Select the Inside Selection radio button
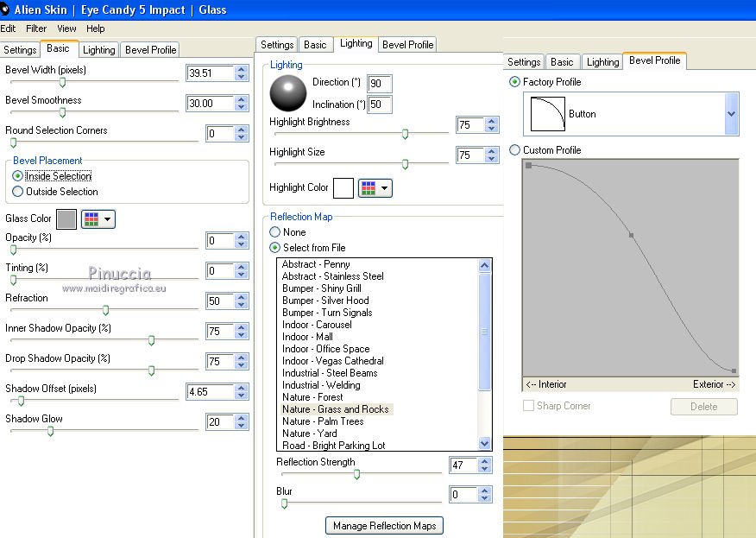This screenshot has height=538, width=756. click(17, 176)
